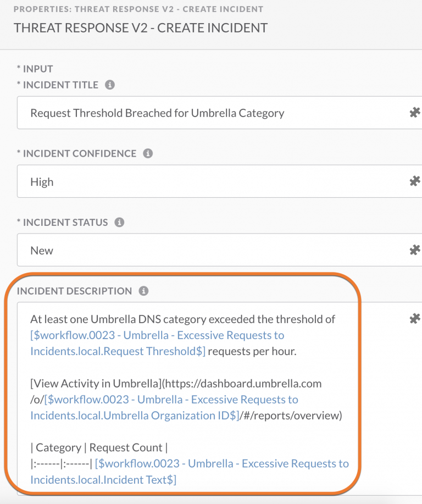Image resolution: width=422 pixels, height=504 pixels.
Task: Click the puzzle-piece variable icon for Incident Title
Action: coord(415,113)
